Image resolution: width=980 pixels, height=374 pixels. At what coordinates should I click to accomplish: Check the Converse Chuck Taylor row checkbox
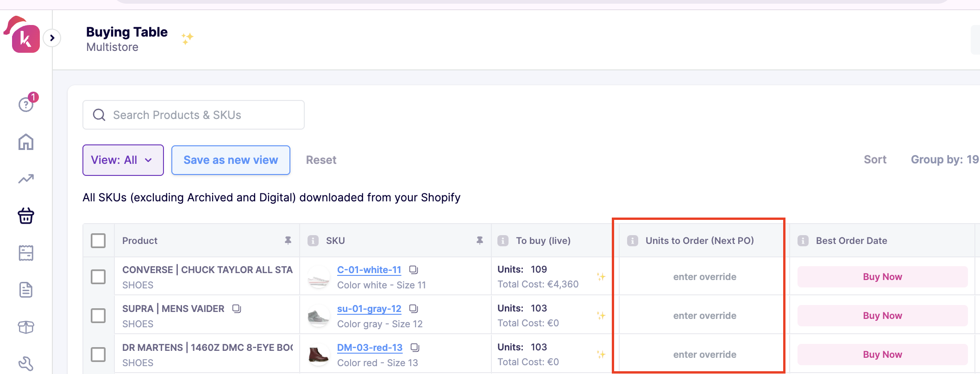(98, 277)
